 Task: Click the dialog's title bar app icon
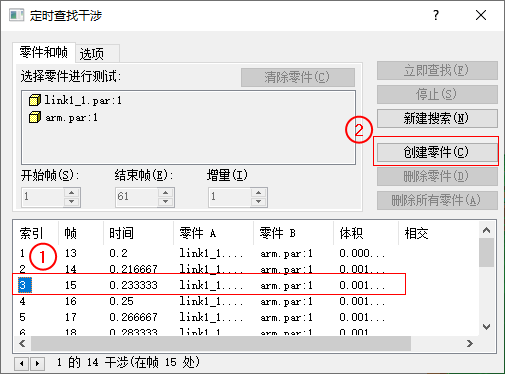click(16, 15)
